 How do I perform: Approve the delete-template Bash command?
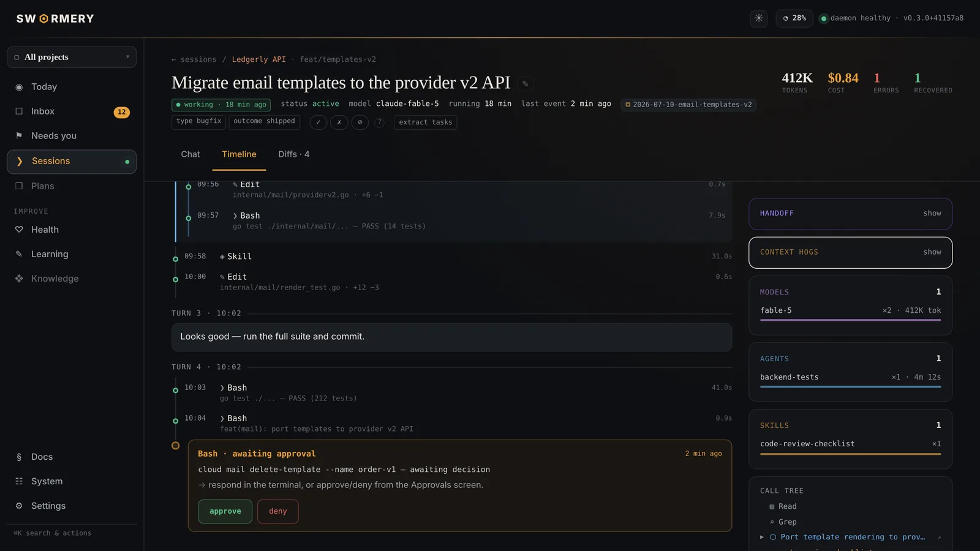(225, 511)
